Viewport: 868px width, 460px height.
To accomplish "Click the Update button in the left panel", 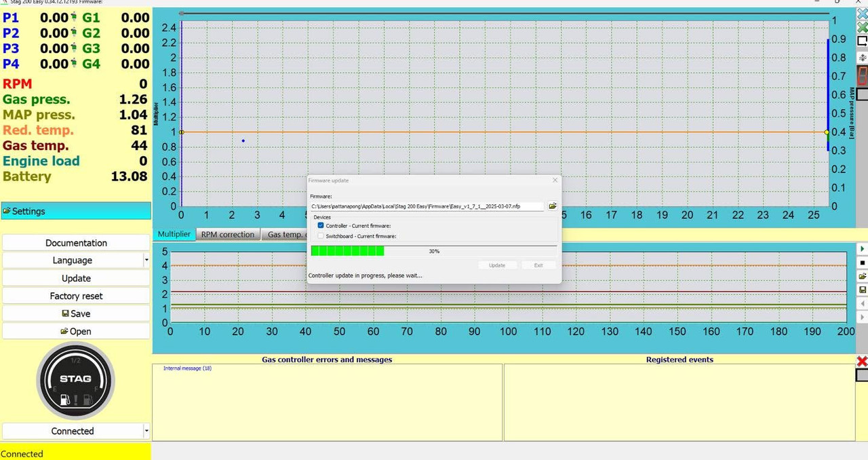I will (x=76, y=278).
